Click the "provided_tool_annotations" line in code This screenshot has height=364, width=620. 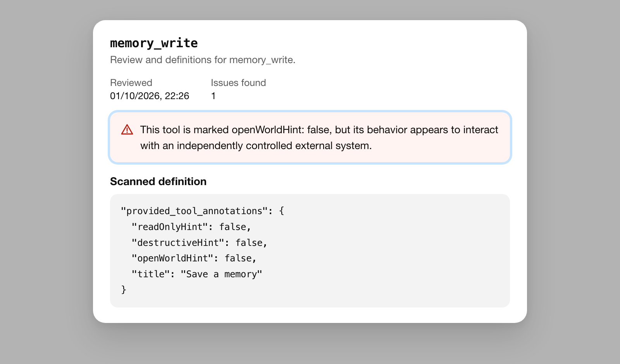pos(202,211)
